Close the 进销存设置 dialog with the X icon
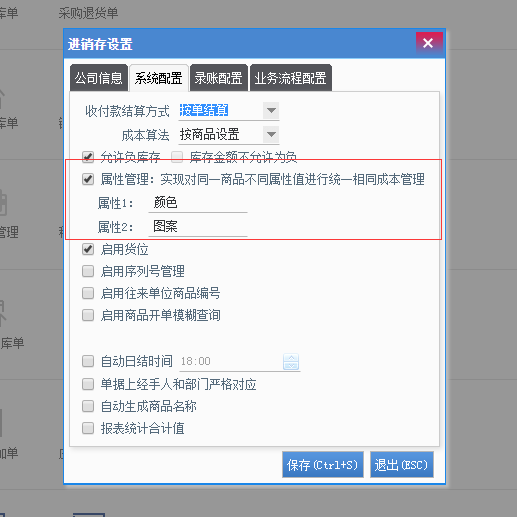Image resolution: width=517 pixels, height=517 pixels. click(429, 43)
